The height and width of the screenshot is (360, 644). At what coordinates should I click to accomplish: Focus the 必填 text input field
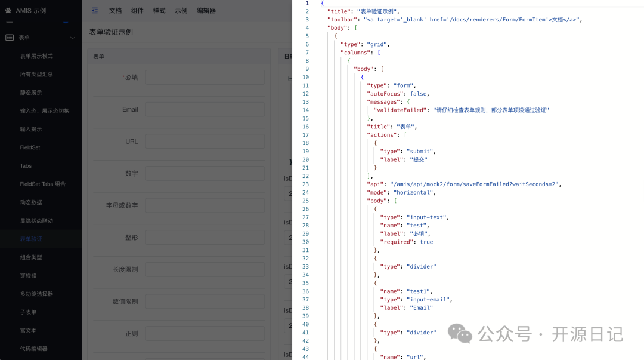pos(205,78)
